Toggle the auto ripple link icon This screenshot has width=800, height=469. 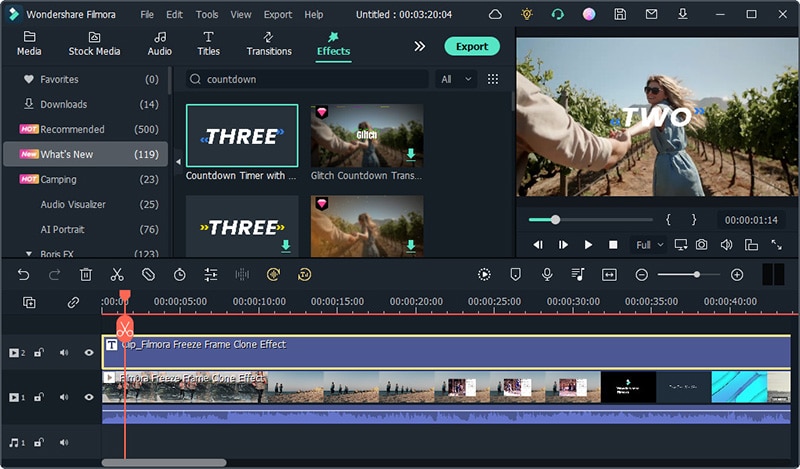(x=73, y=303)
